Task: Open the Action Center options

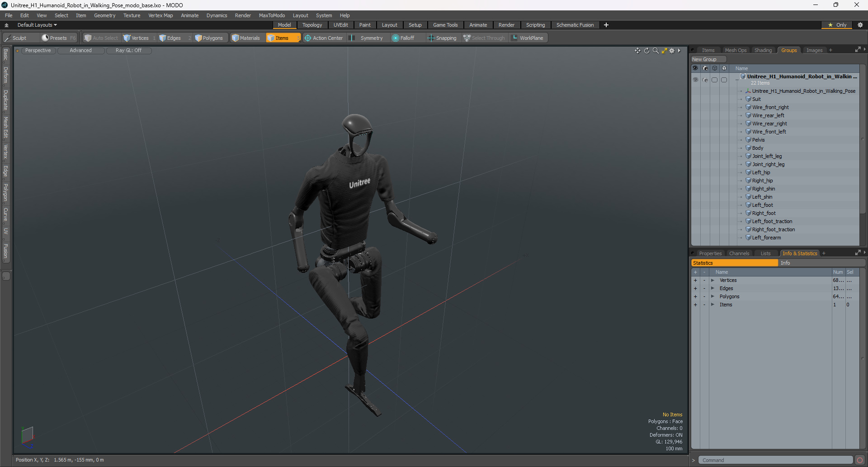Action: 324,38
